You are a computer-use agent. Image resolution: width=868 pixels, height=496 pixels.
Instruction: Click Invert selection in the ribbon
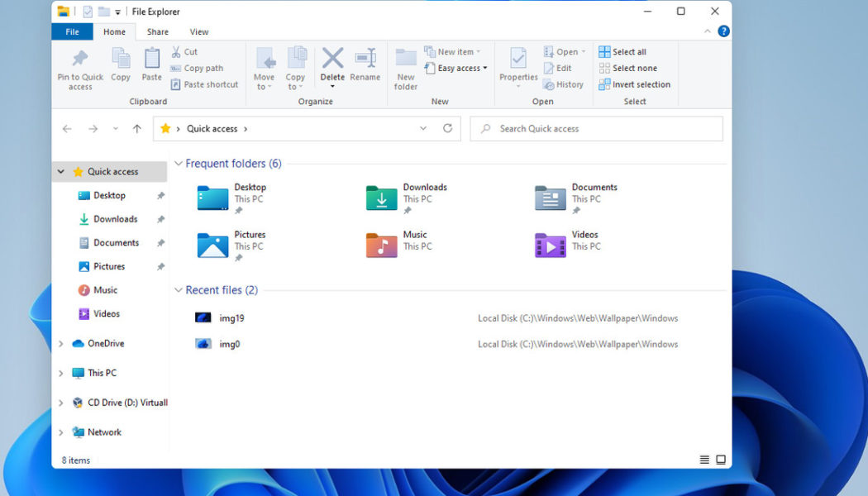pos(634,84)
